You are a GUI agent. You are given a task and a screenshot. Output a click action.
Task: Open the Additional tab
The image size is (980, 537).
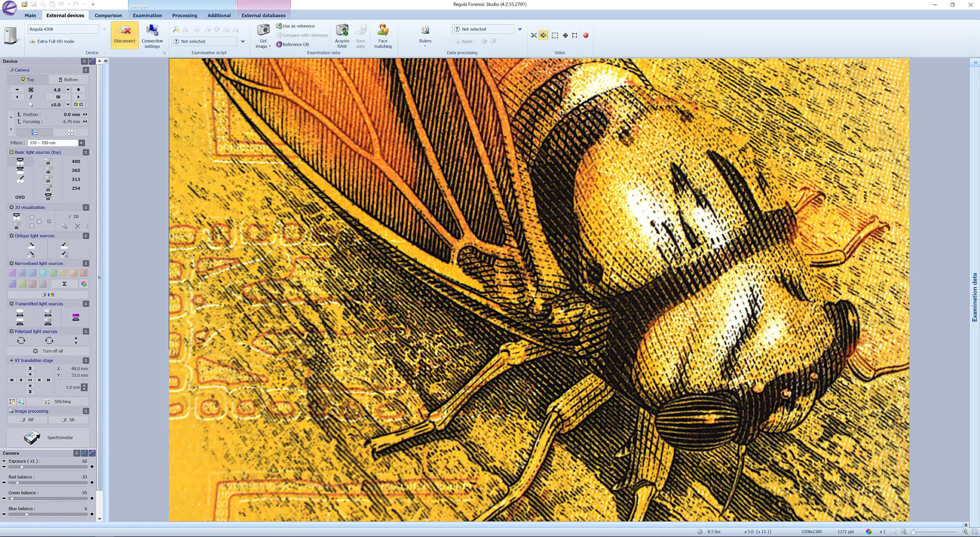[219, 15]
